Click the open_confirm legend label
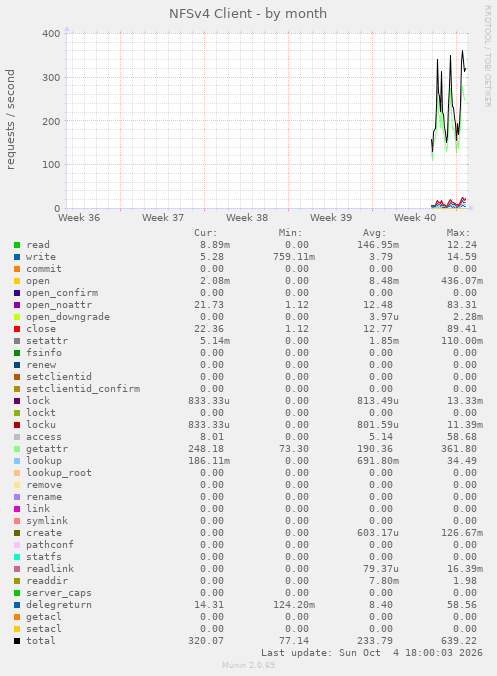 coord(62,293)
